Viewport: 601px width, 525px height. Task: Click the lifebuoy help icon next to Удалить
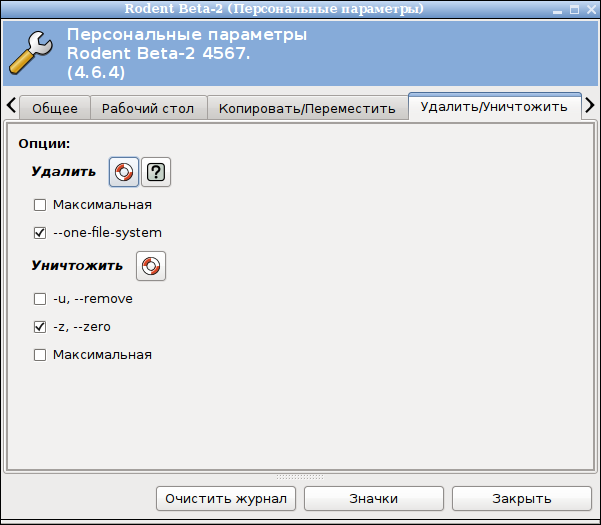point(124,172)
